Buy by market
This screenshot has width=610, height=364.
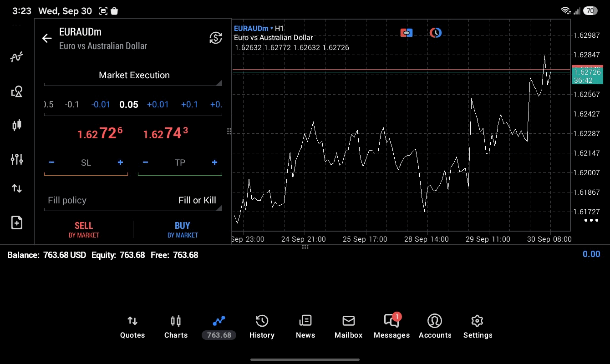(x=183, y=230)
